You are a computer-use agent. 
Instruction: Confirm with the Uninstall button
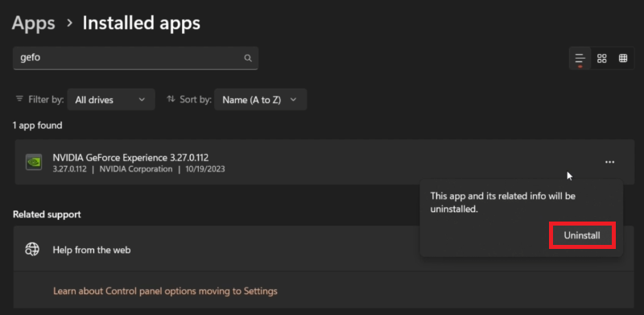(x=582, y=235)
